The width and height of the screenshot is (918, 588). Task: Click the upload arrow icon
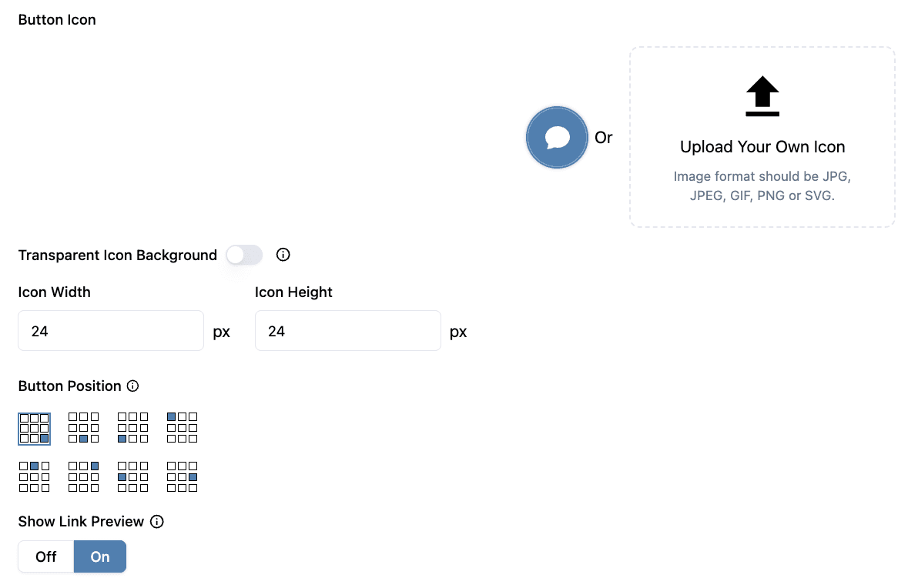pyautogui.click(x=762, y=96)
